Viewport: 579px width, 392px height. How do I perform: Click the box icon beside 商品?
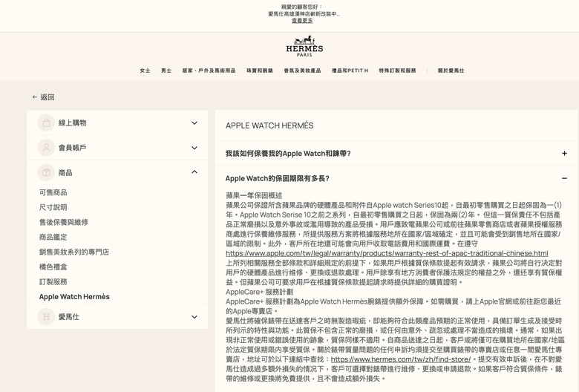click(x=46, y=172)
